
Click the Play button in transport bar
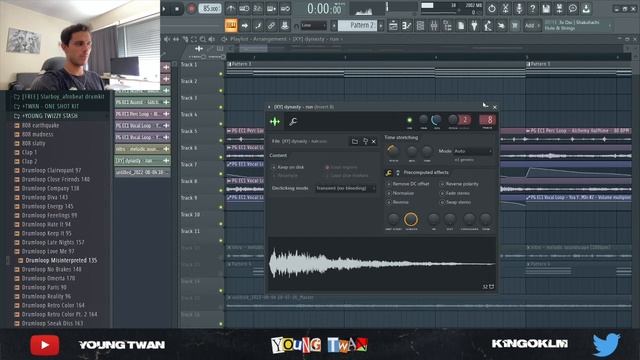click(x=164, y=9)
